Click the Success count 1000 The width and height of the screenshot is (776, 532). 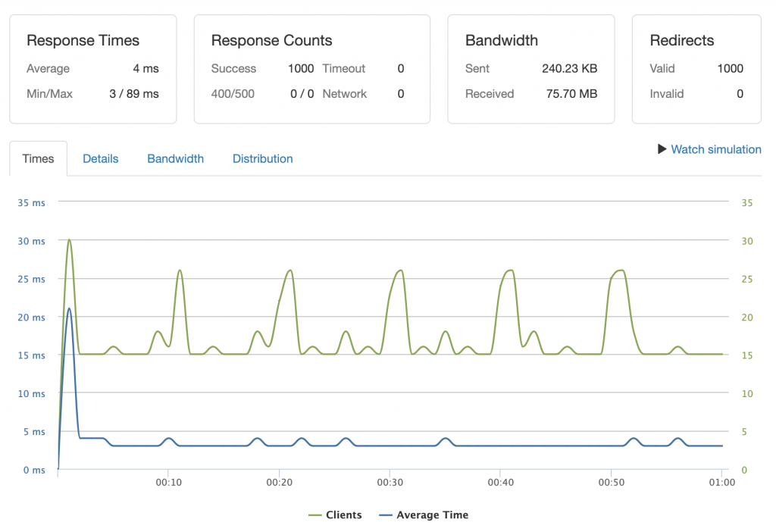coord(301,69)
